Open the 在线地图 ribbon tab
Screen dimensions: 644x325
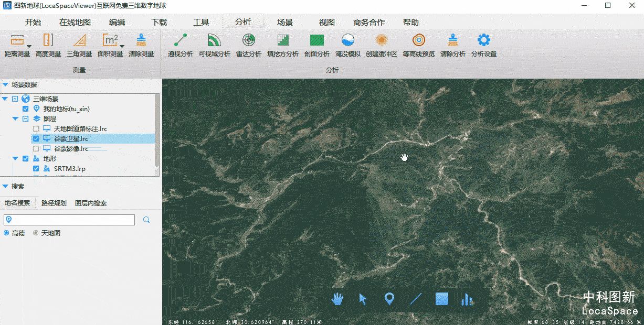tap(75, 23)
